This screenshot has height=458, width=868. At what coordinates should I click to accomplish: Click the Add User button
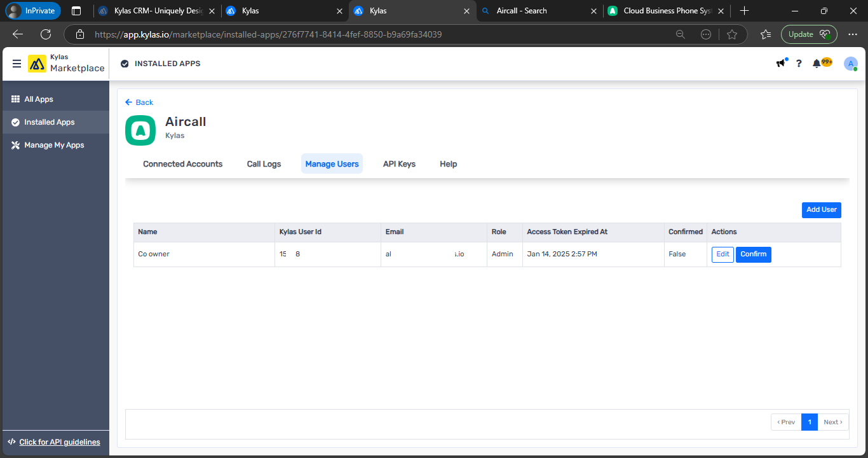coord(822,210)
